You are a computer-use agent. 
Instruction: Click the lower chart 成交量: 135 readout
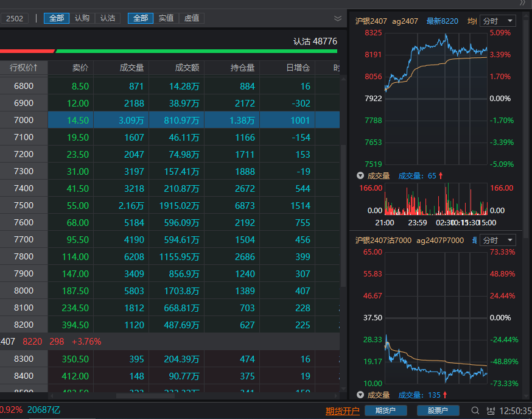click(423, 395)
